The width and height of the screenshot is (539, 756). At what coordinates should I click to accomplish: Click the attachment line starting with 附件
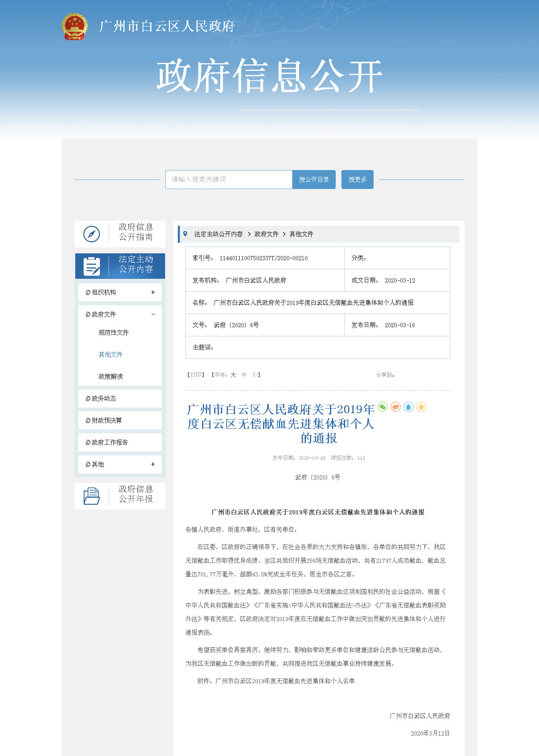tap(276, 681)
